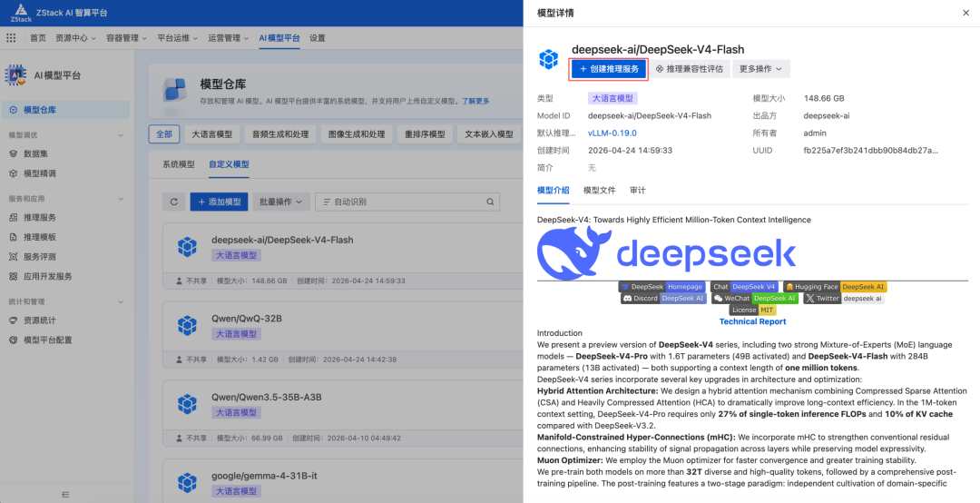
Task: Collapse the 模型调优 sidebar section
Action: [x=122, y=135]
